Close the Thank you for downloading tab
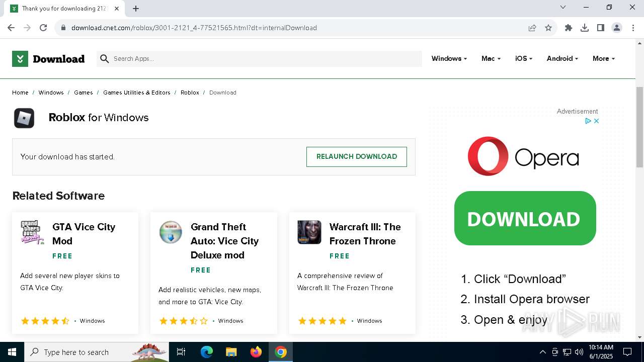Screen dimensions: 644x362 (x=117, y=9)
